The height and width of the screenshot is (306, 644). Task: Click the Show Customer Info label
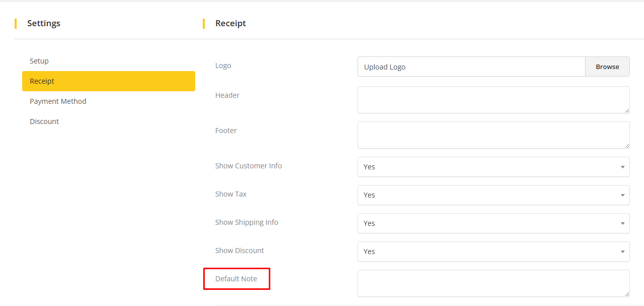click(249, 166)
